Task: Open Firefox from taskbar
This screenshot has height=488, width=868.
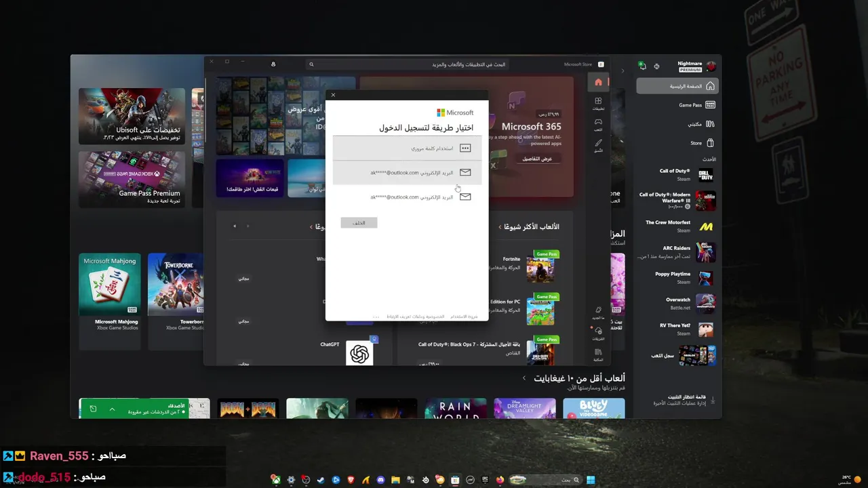Action: [x=500, y=480]
